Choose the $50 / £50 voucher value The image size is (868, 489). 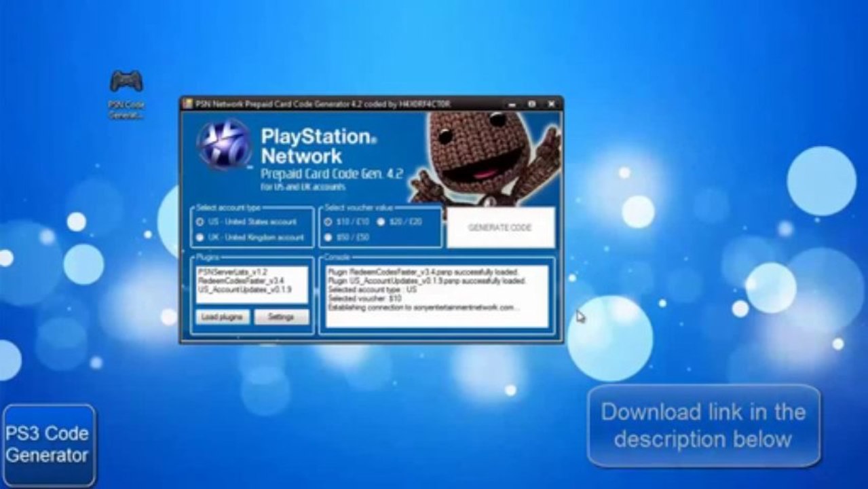[x=346, y=238]
